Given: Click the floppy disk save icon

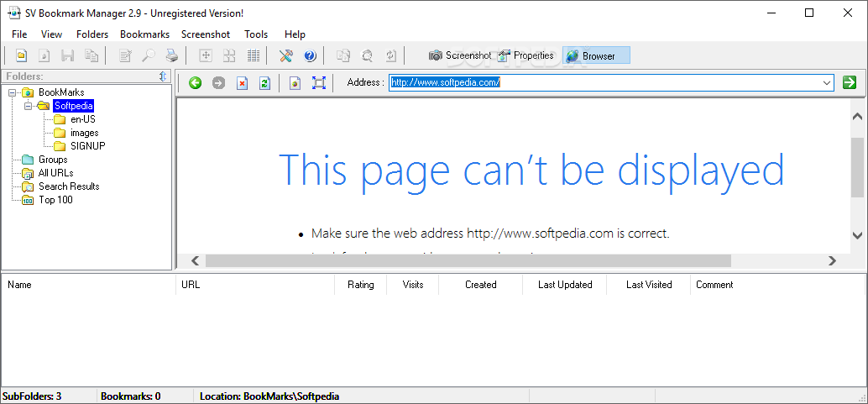Looking at the screenshot, I should point(67,55).
